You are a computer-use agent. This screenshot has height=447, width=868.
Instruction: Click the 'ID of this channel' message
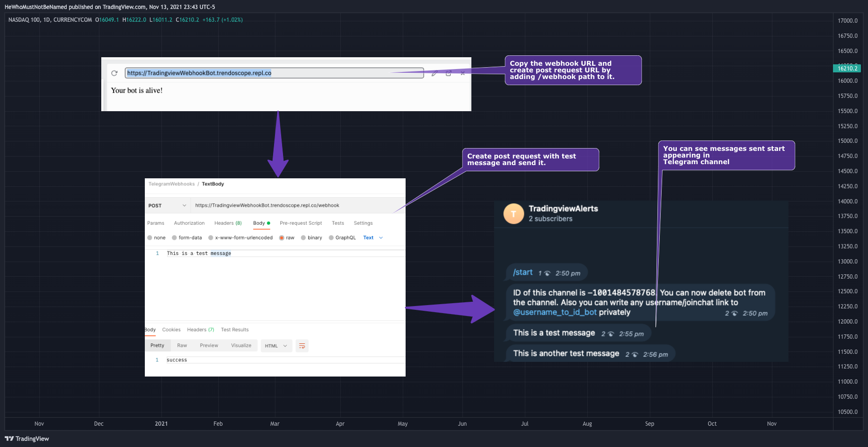point(640,302)
